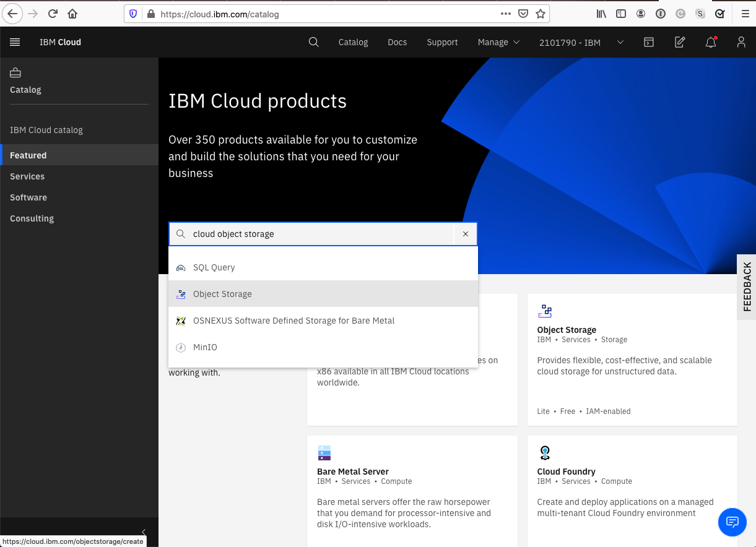The height and width of the screenshot is (547, 756).
Task: Open Support in top navigation
Action: tap(442, 42)
